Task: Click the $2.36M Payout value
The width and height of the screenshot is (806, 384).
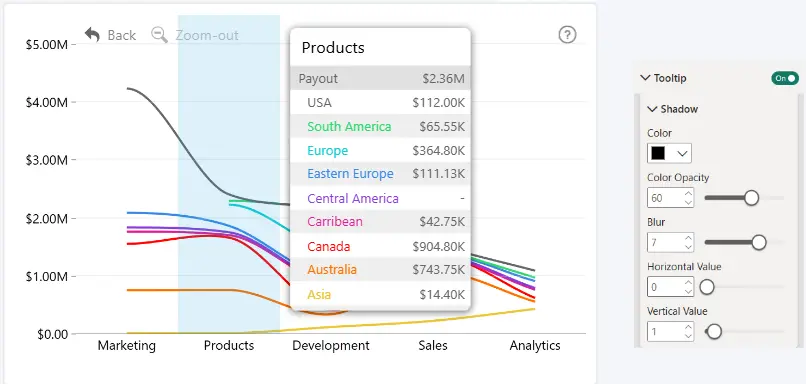Action: point(444,79)
